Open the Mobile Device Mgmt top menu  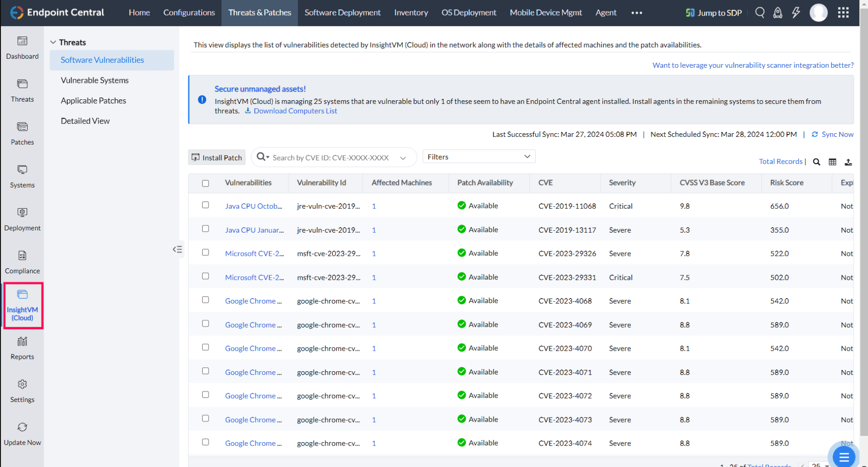pos(546,12)
